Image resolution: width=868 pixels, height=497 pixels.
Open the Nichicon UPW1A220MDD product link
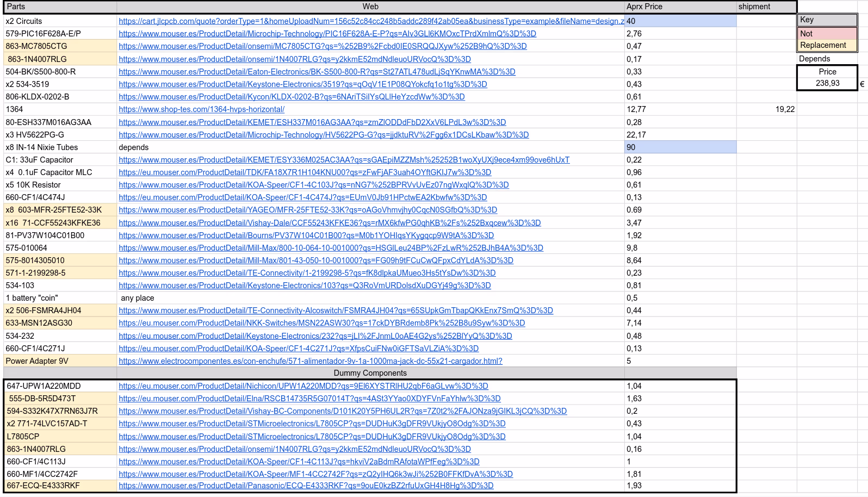point(303,386)
